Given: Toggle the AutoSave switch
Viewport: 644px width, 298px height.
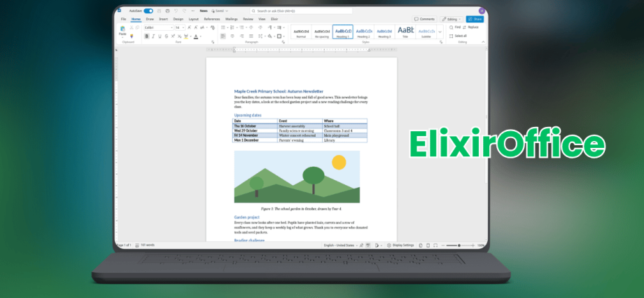Looking at the screenshot, I should 148,11.
